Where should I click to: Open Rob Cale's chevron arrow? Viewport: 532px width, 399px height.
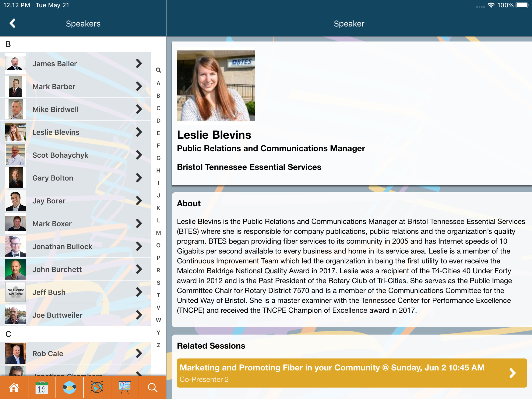(139, 354)
